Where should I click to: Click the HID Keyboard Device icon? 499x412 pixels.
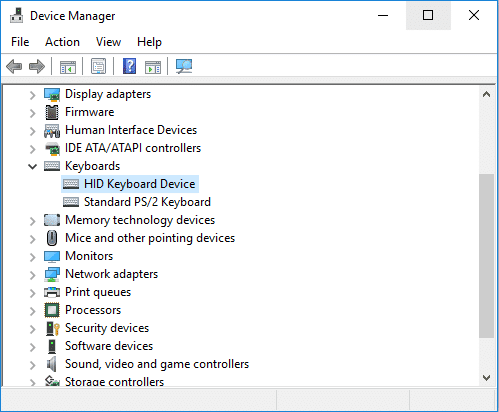71,184
